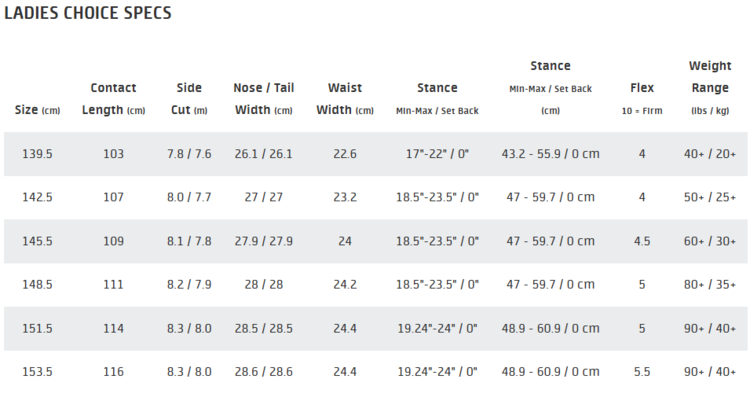Viewport: 750px width, 401px height.
Task: Select the Side Cut column header
Action: pyautogui.click(x=189, y=98)
